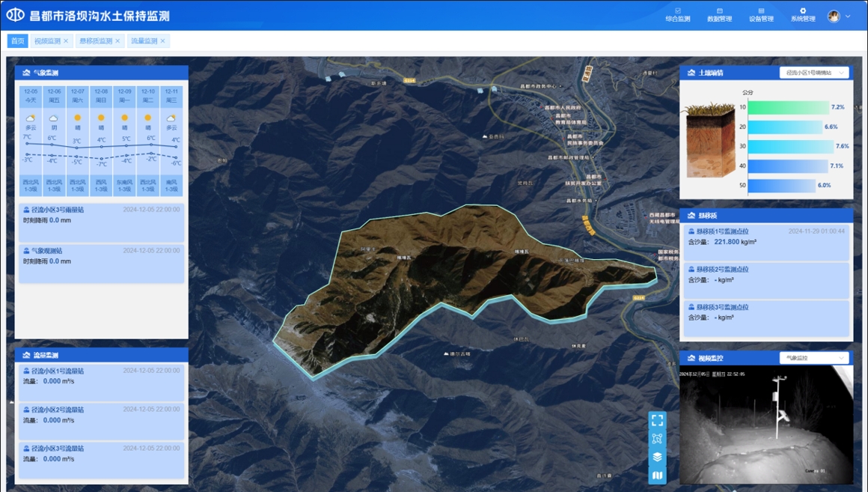This screenshot has width=868, height=492.
Task: Click the 径流小区1号流量站 station icon
Action: tap(26, 371)
